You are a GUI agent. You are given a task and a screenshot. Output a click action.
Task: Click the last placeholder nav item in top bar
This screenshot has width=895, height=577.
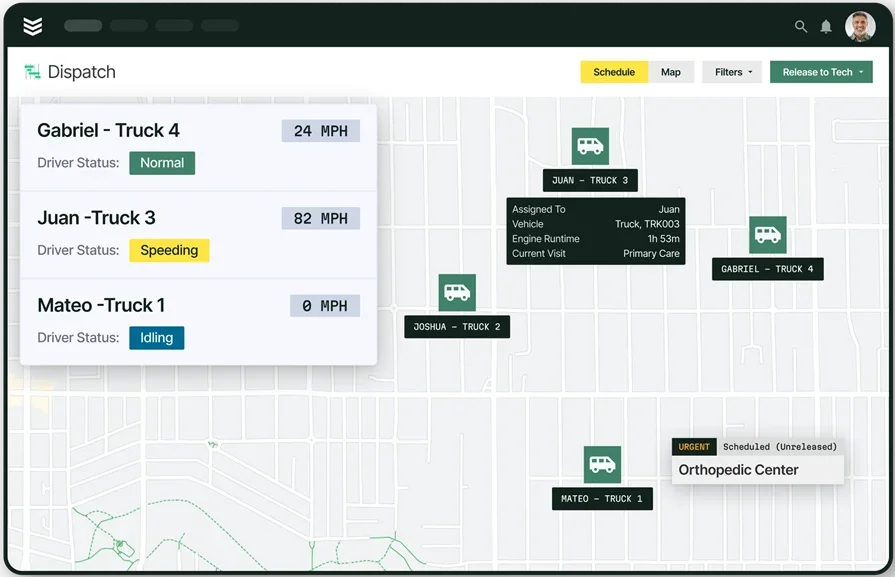tap(219, 26)
